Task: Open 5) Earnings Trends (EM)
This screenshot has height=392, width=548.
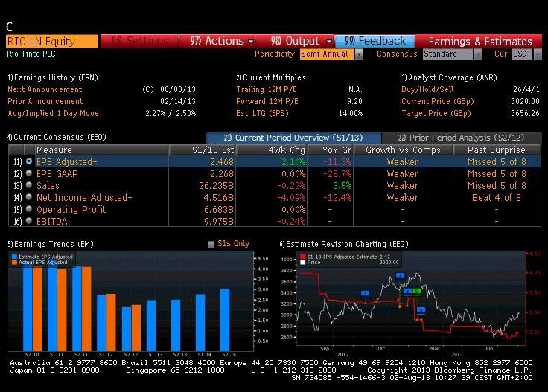Action: [51, 244]
